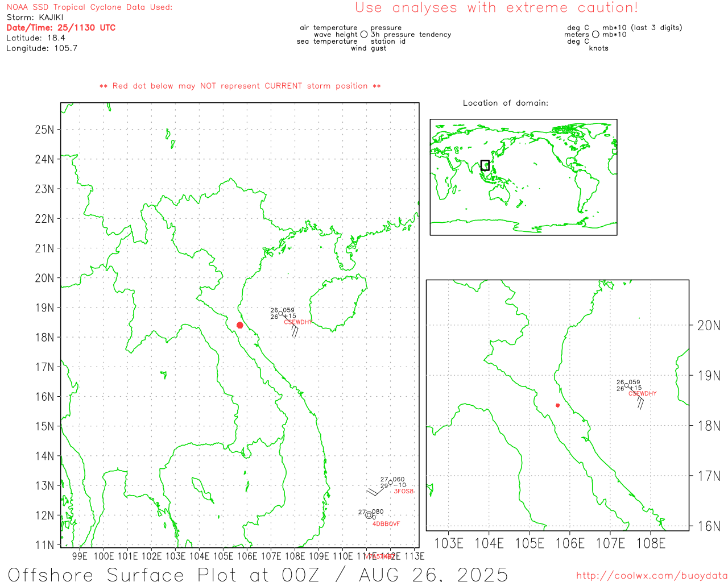Click the 'meters' units label

click(577, 35)
